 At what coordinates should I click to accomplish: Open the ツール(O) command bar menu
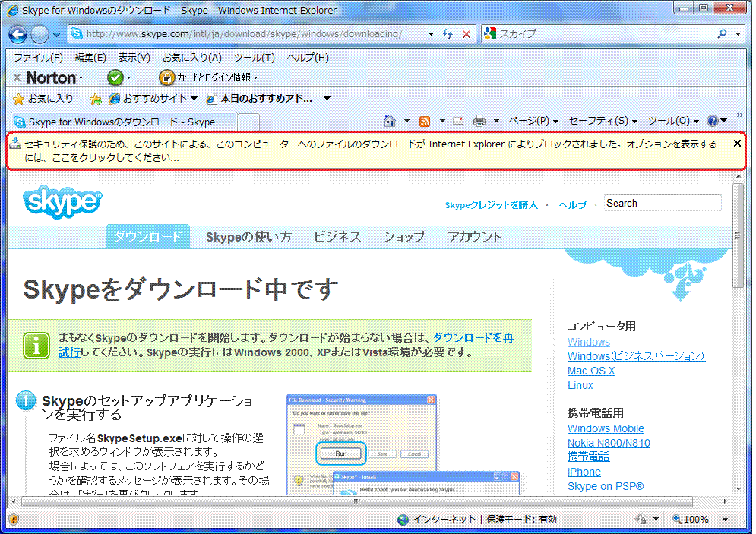pyautogui.click(x=673, y=121)
